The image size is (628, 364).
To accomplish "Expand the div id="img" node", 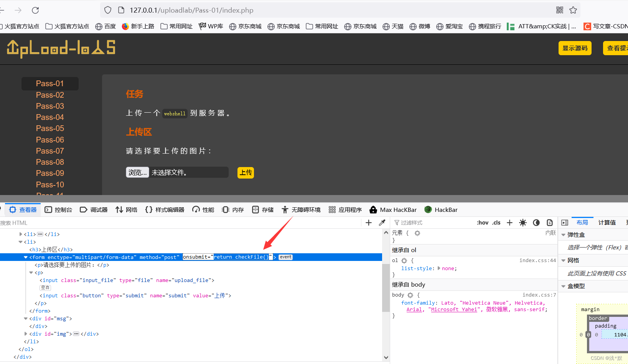I will click(x=26, y=334).
